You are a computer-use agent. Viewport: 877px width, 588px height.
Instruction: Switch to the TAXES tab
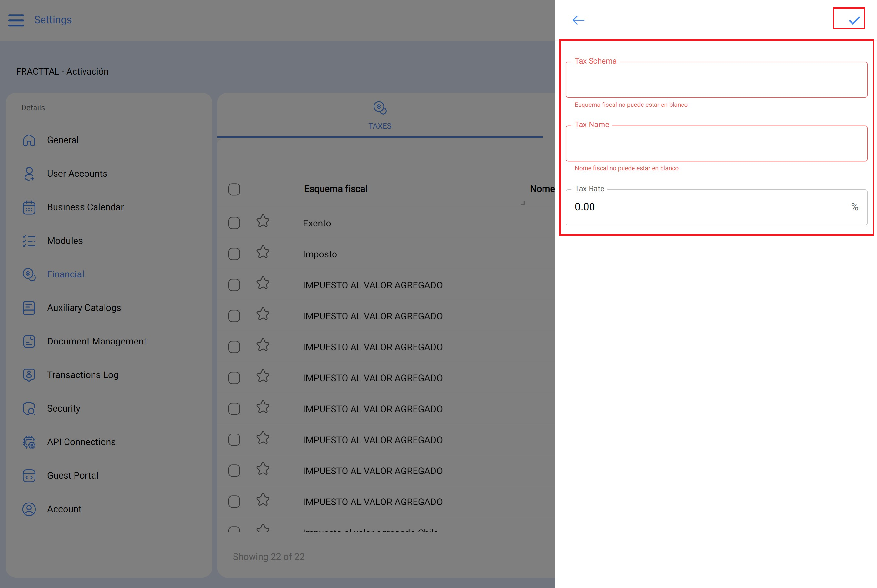pos(379,126)
